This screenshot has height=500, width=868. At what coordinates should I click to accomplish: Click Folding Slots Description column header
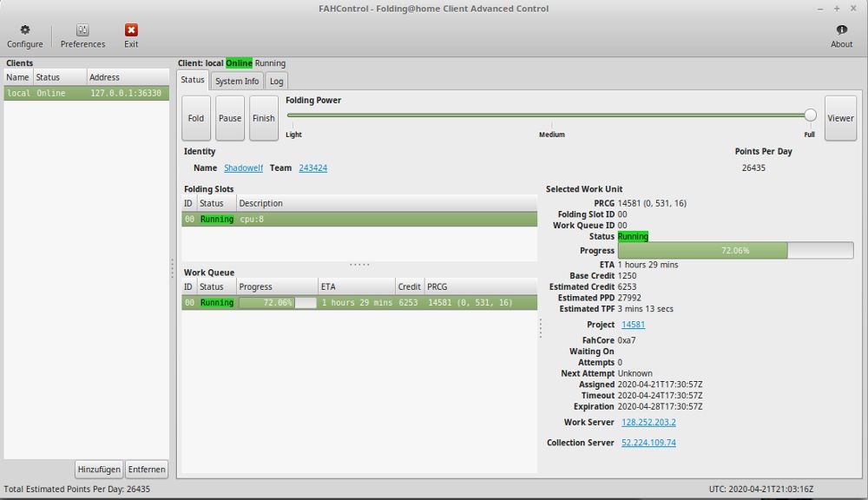[x=386, y=203]
